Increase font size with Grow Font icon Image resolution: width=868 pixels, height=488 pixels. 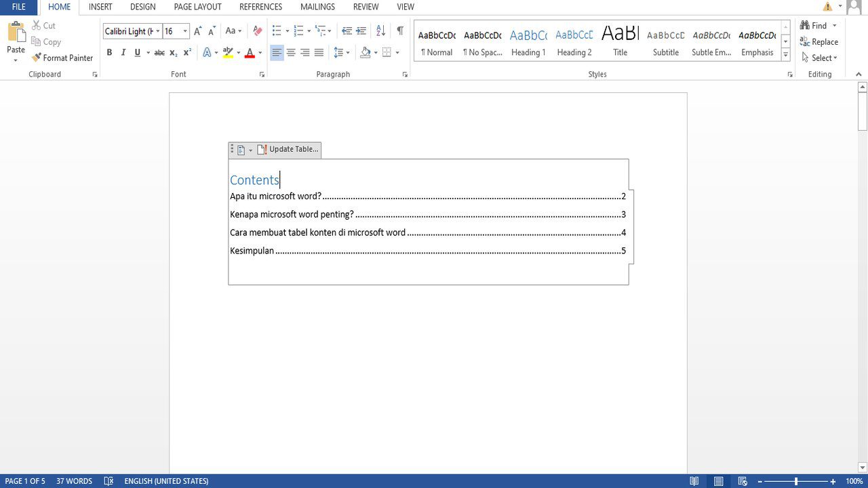(197, 31)
